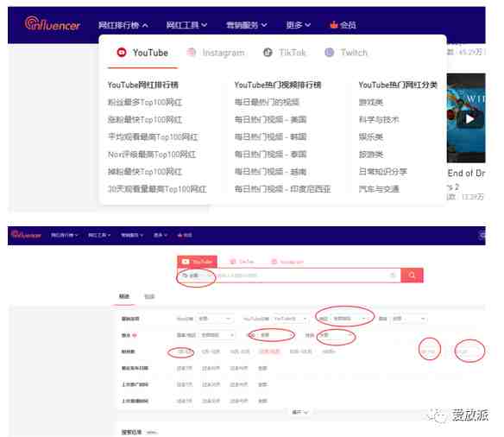Play the video thumbnail on the right
The height and width of the screenshot is (437, 504).
click(466, 117)
